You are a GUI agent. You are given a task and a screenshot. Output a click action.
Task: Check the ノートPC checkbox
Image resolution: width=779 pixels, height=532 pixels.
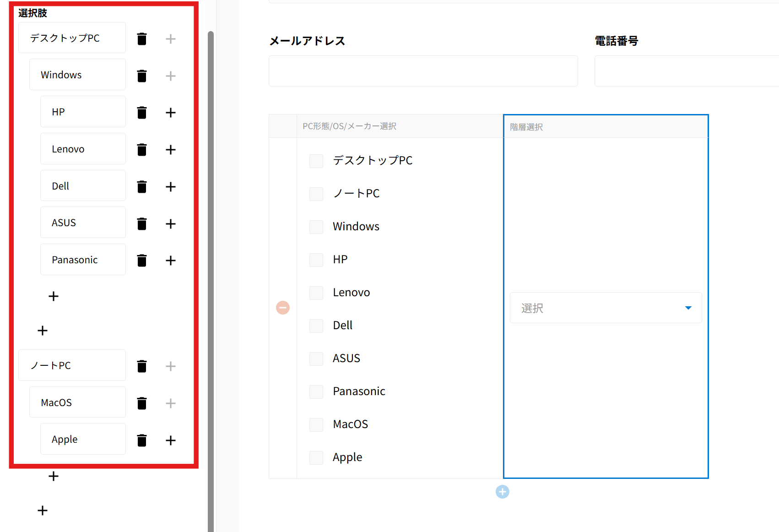[x=316, y=194]
